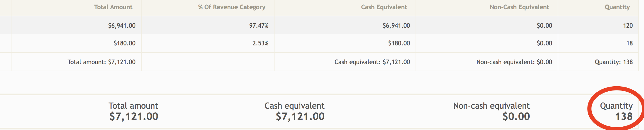Viewport: 644px width, 130px height.
Task: Click the circled Quantity 138 summary
Action: (616, 111)
